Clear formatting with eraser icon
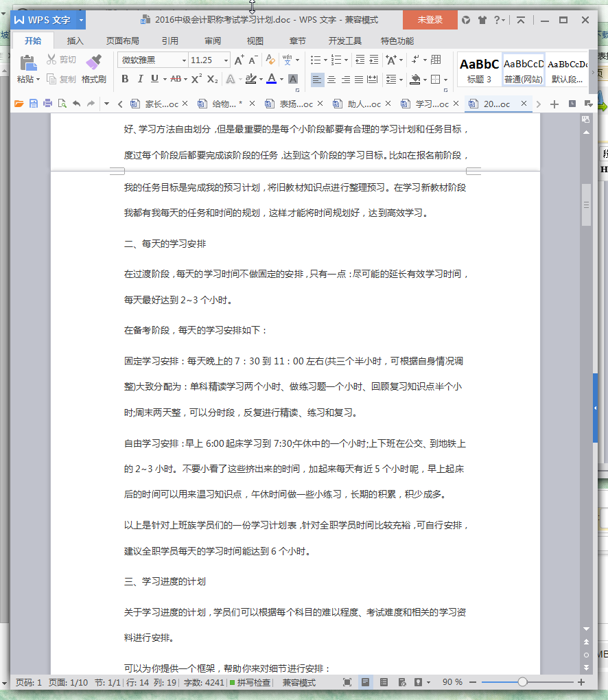The width and height of the screenshot is (608, 700). point(270,60)
